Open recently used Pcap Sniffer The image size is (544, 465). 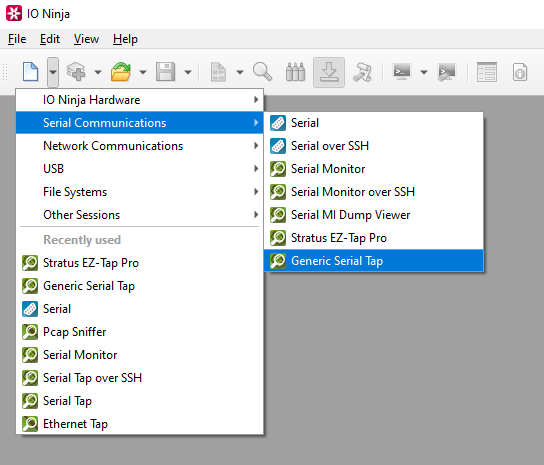[x=140, y=332]
